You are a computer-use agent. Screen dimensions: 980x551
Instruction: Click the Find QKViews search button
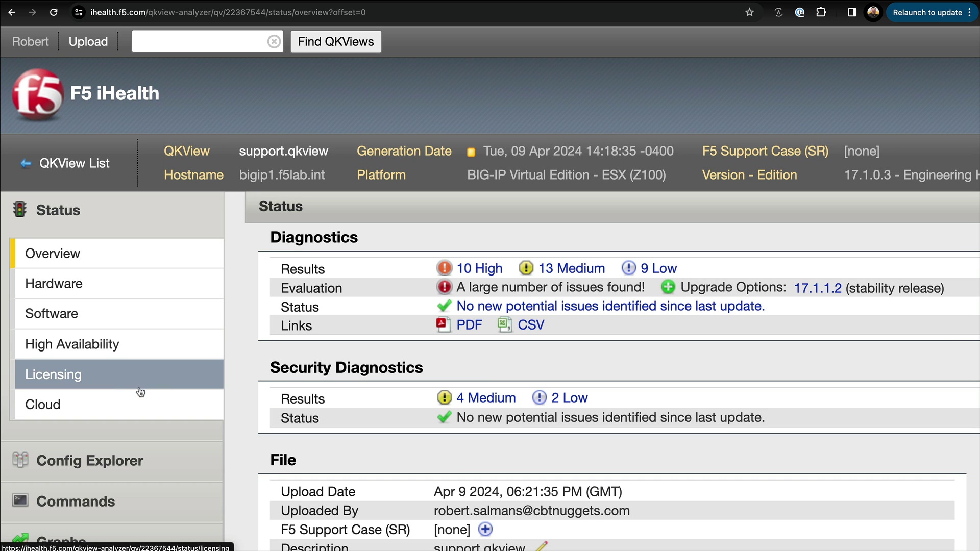point(336,42)
